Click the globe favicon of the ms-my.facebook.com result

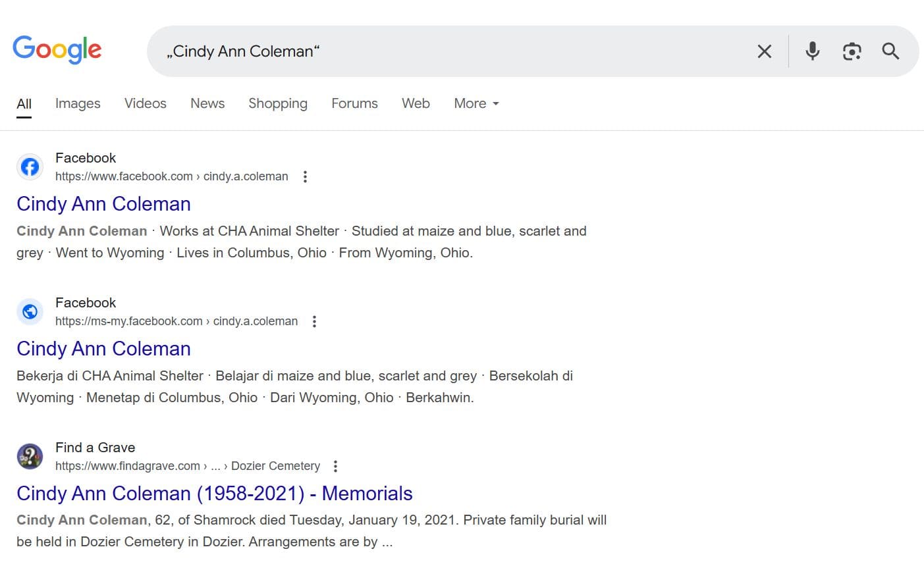[x=30, y=312]
